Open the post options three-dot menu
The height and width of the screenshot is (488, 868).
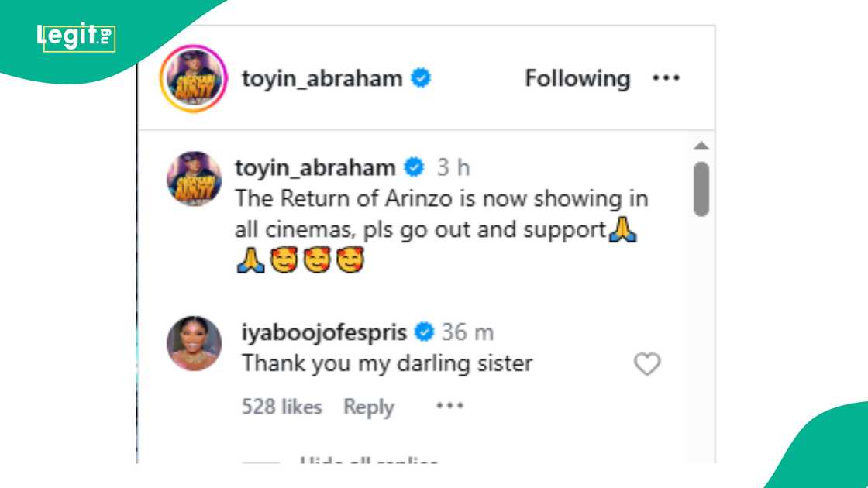667,77
